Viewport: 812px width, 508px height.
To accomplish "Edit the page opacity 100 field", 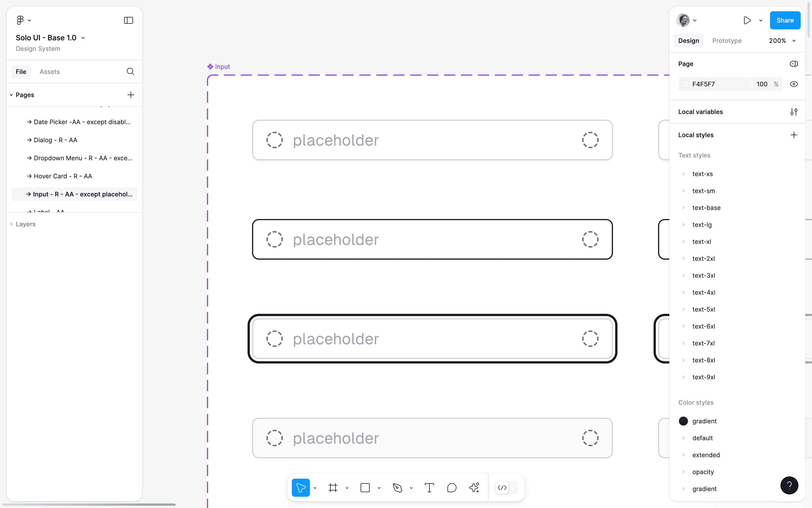I will click(x=762, y=84).
